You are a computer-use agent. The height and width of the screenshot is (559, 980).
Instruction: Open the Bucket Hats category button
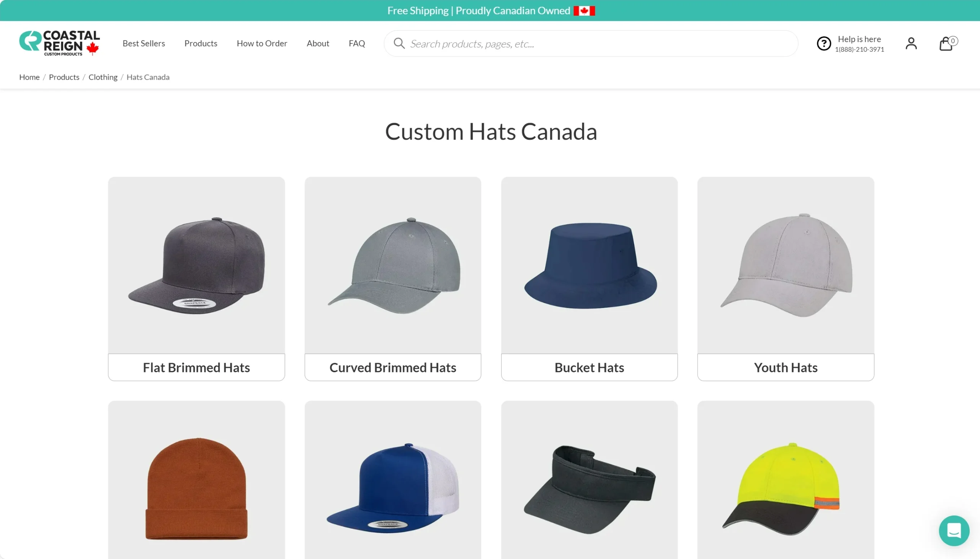point(589,367)
